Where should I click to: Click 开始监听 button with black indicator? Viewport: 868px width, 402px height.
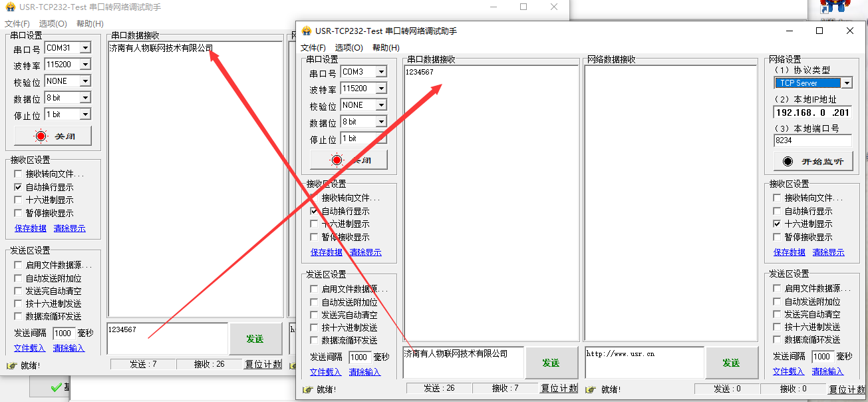coord(813,161)
